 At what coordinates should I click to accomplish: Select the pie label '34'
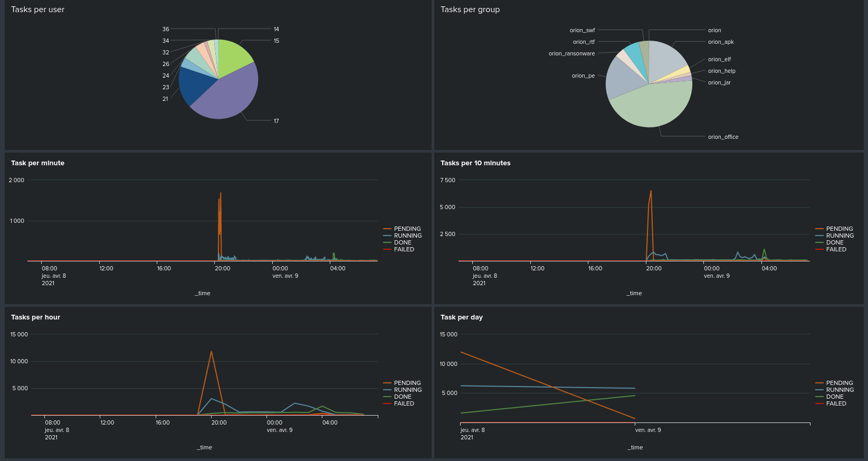click(x=166, y=41)
